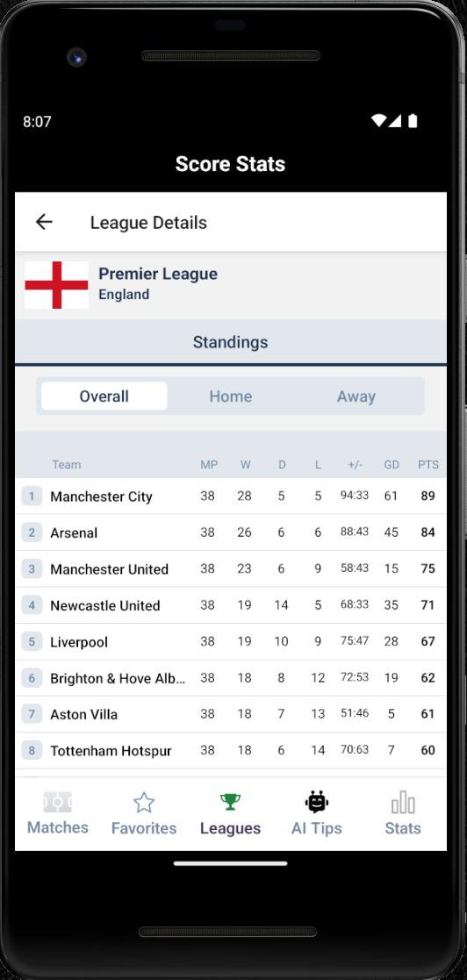467x980 pixels.
Task: Open the Arsenal team row
Action: 231,533
